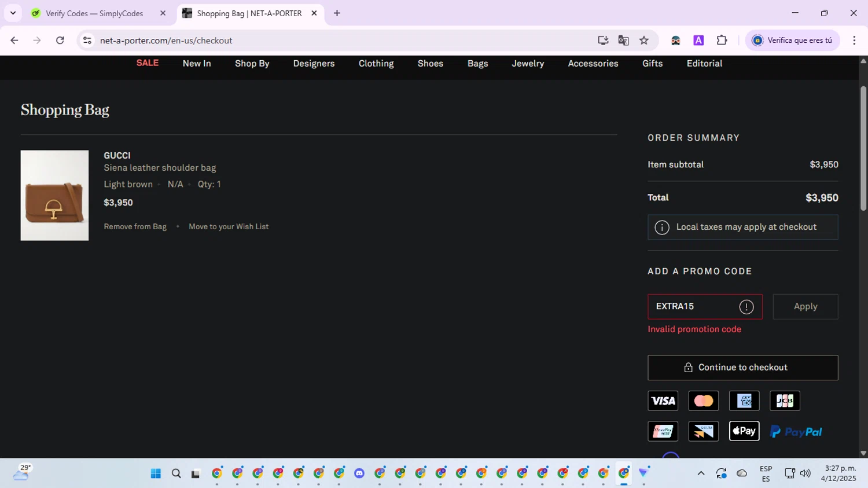The height and width of the screenshot is (488, 868).
Task: Open the Gifts menu
Action: click(x=653, y=64)
